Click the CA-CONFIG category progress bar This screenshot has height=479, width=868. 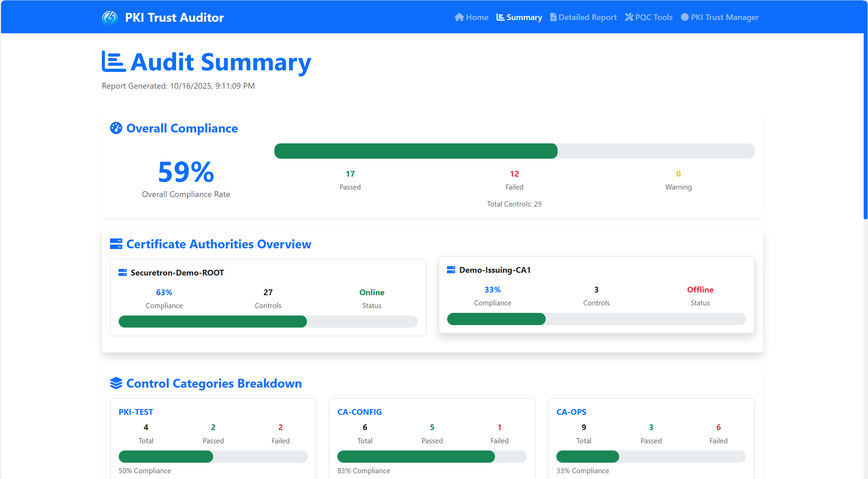point(432,457)
